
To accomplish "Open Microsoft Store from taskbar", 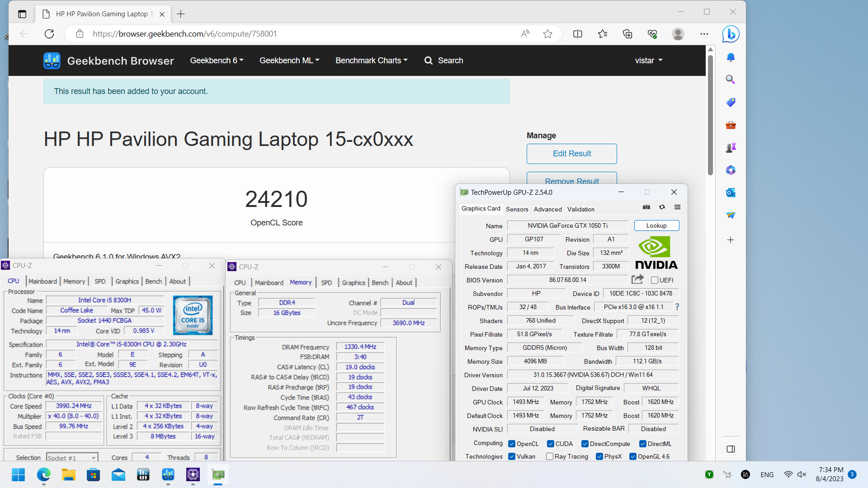I will click(x=94, y=475).
